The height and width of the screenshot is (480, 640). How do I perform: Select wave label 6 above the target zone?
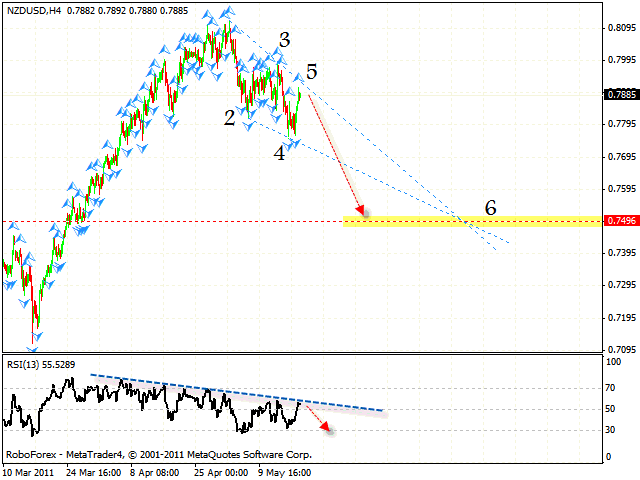click(x=490, y=207)
